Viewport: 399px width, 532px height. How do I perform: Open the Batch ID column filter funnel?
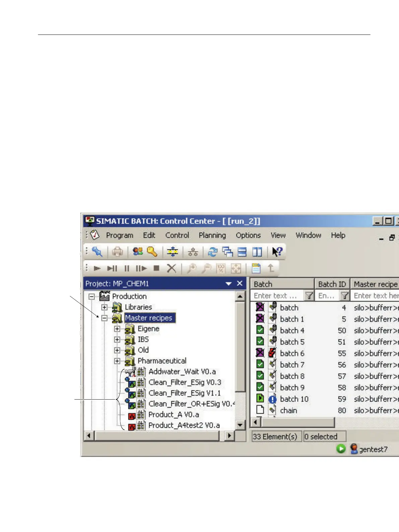[x=344, y=296]
